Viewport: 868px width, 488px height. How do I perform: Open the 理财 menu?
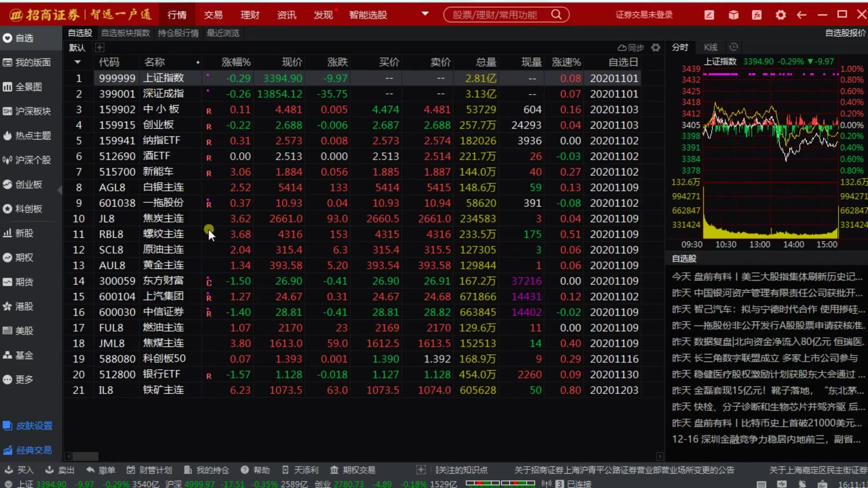(x=250, y=15)
